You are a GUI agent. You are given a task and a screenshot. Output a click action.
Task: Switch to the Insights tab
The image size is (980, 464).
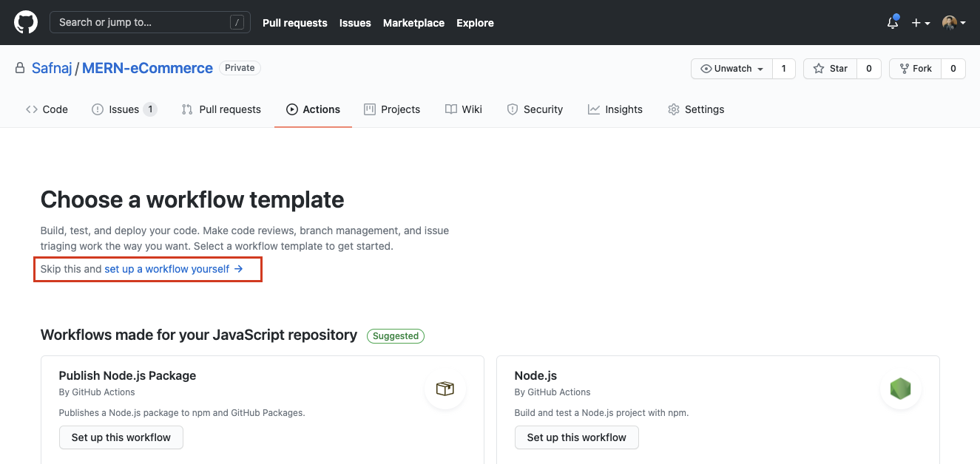[615, 109]
